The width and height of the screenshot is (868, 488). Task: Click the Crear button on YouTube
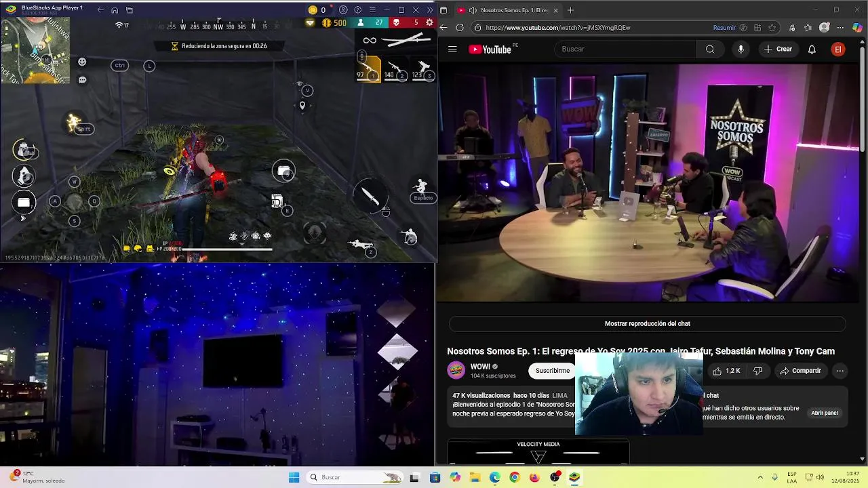point(778,49)
